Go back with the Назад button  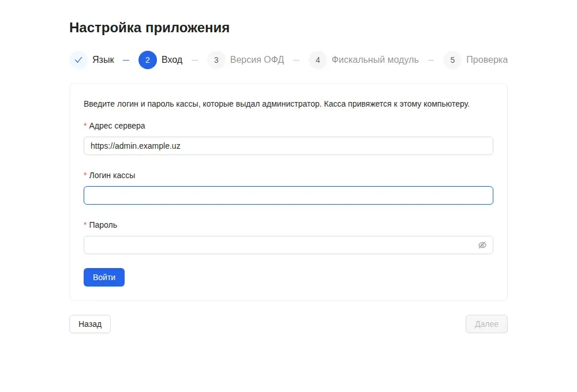pos(90,324)
